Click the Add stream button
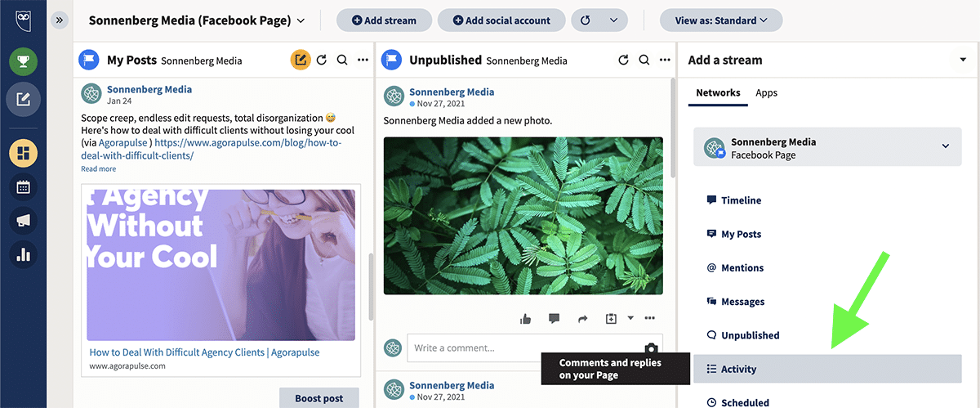Viewport: 980px width, 408px height. (383, 20)
